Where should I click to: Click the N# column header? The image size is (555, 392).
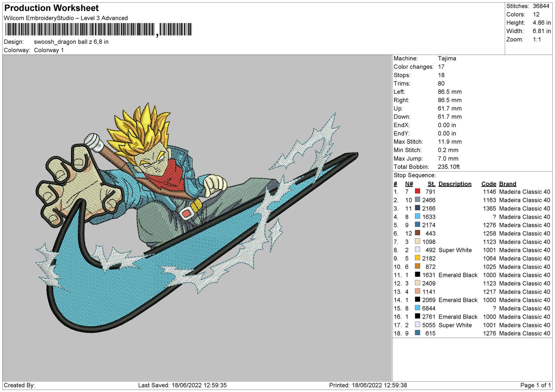(409, 184)
